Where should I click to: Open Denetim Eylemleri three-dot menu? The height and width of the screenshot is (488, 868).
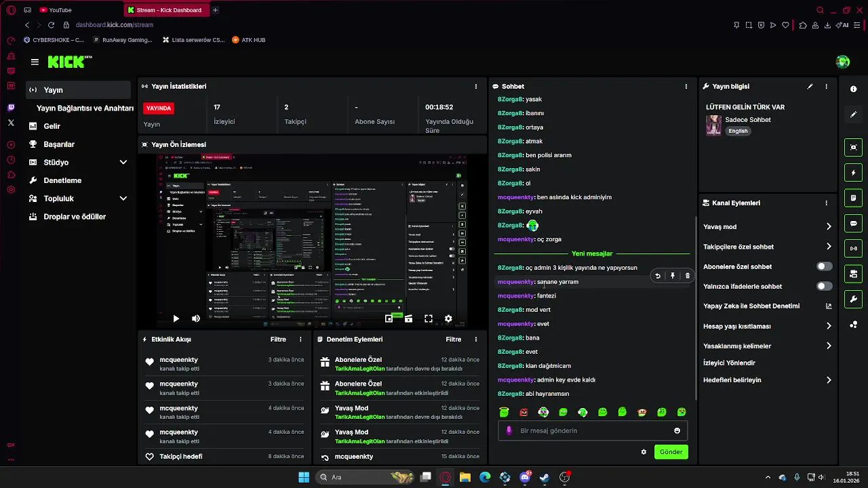(x=476, y=340)
